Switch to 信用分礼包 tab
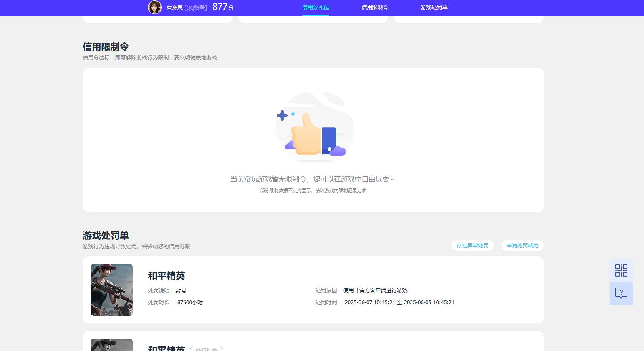Image resolution: width=644 pixels, height=351 pixels. [x=315, y=7]
